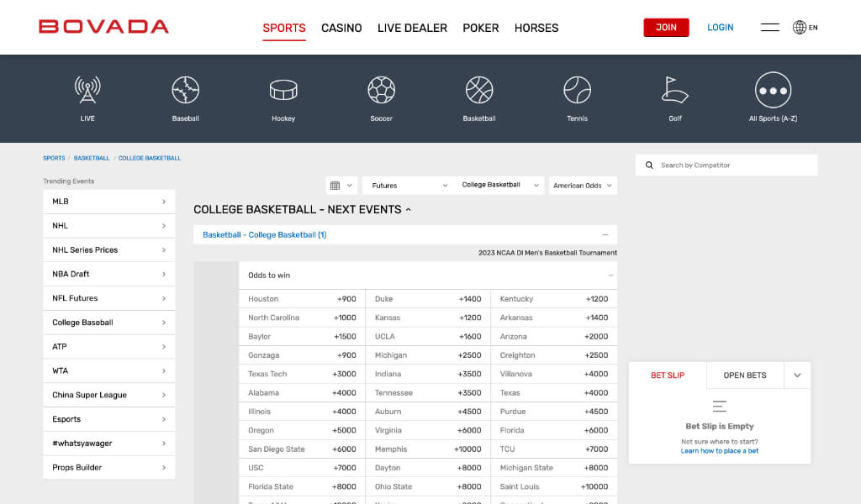The height and width of the screenshot is (504, 861).
Task: Select Villanova +4000 odds
Action: 553,374
